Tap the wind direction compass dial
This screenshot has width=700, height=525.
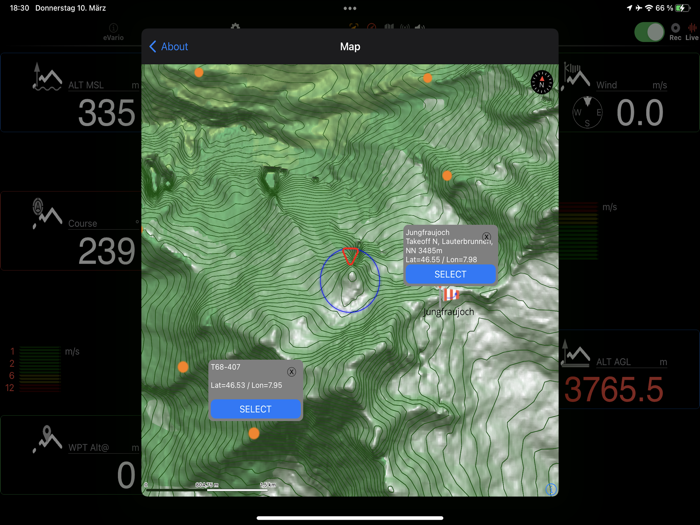pos(588,112)
